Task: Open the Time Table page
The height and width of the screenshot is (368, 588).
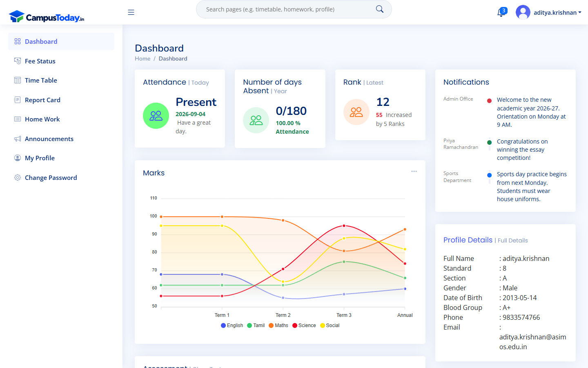Action: (x=61, y=80)
